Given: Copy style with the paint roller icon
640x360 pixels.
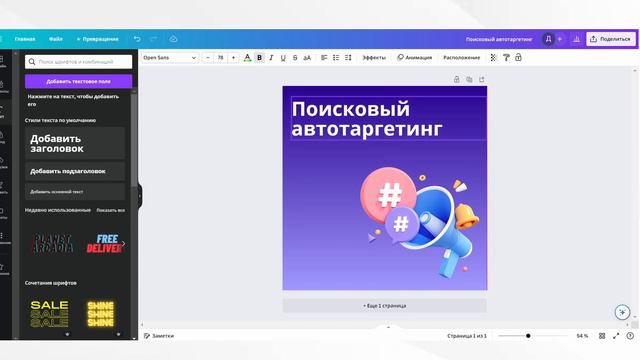Looking at the screenshot, I should pyautogui.click(x=506, y=58).
